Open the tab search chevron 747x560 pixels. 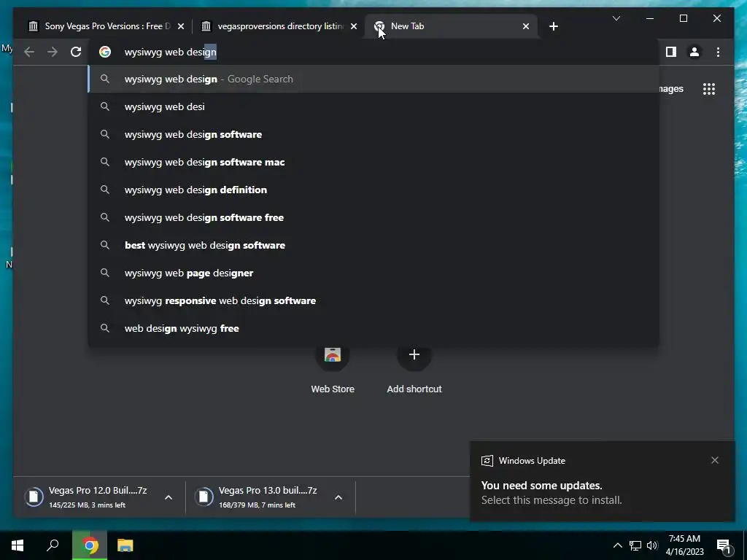tap(616, 18)
